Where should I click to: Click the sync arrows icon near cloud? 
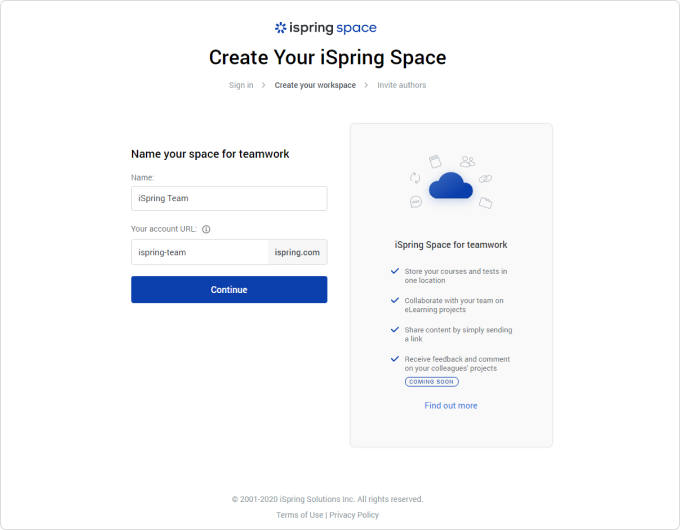pos(414,178)
